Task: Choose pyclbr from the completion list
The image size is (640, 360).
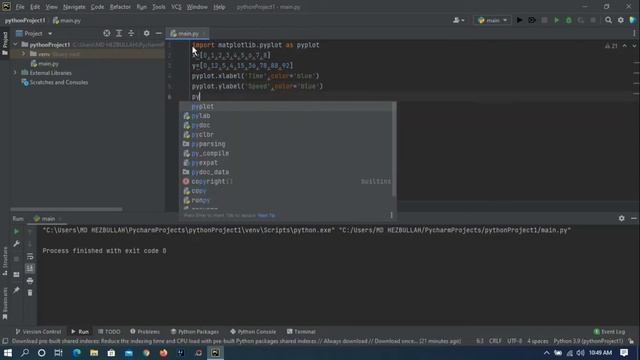Action: 287,135
